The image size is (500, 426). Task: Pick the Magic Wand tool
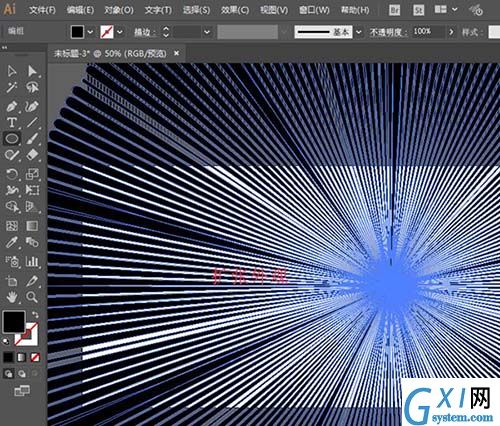[x=12, y=88]
